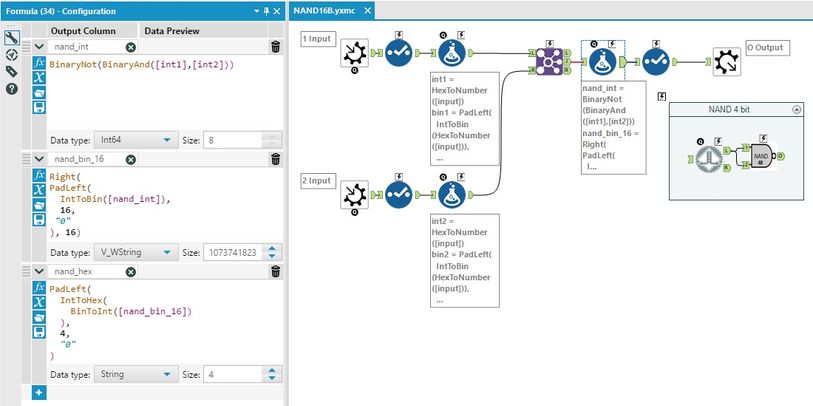Open Data type dropdown showing Int64
The height and width of the screenshot is (406, 813).
point(136,140)
